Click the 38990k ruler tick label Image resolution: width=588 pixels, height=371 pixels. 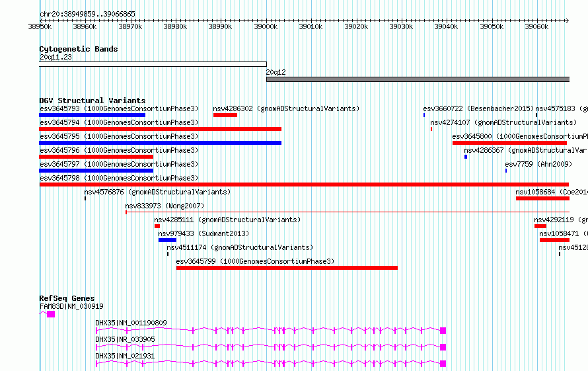tap(220, 26)
